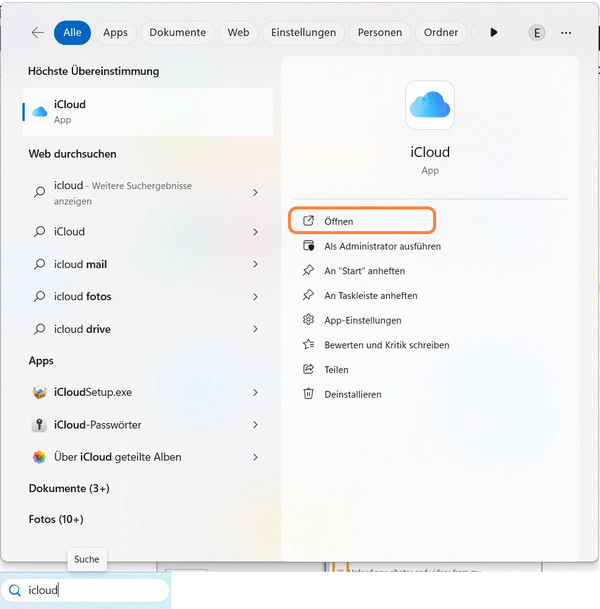
Task: Open the Fotos (10+) section
Action: pyautogui.click(x=56, y=519)
